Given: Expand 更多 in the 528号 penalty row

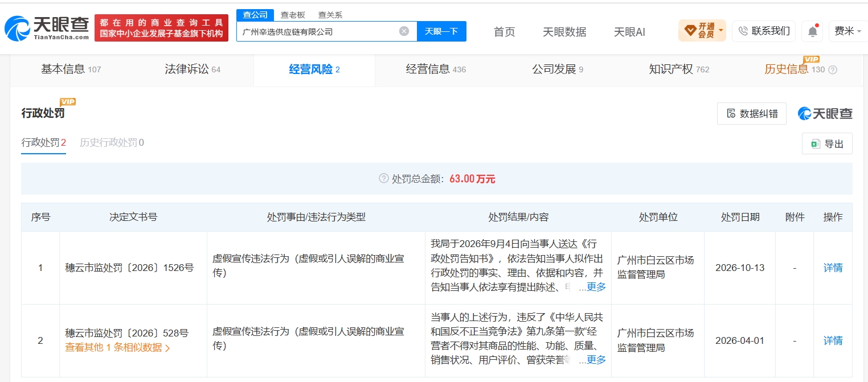Looking at the screenshot, I should tap(596, 360).
